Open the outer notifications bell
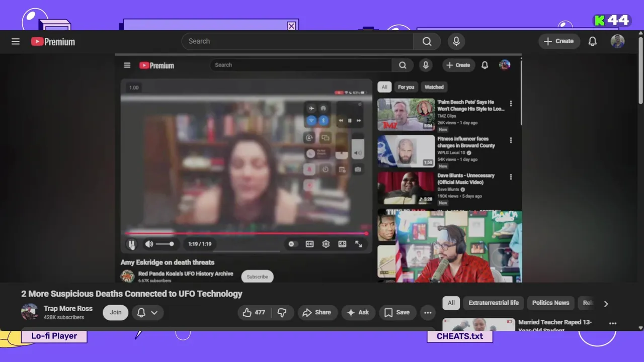 pyautogui.click(x=593, y=41)
